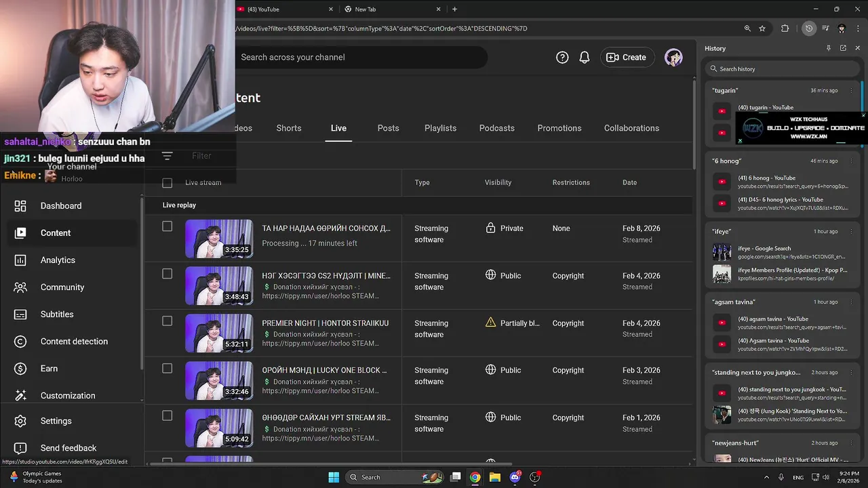Click the Customization wand icon
Image resolution: width=868 pixels, height=488 pixels.
20,396
